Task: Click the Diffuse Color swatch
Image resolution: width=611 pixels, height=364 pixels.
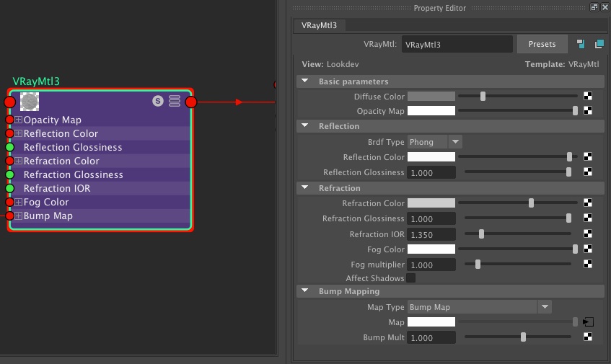Action: pyautogui.click(x=431, y=96)
